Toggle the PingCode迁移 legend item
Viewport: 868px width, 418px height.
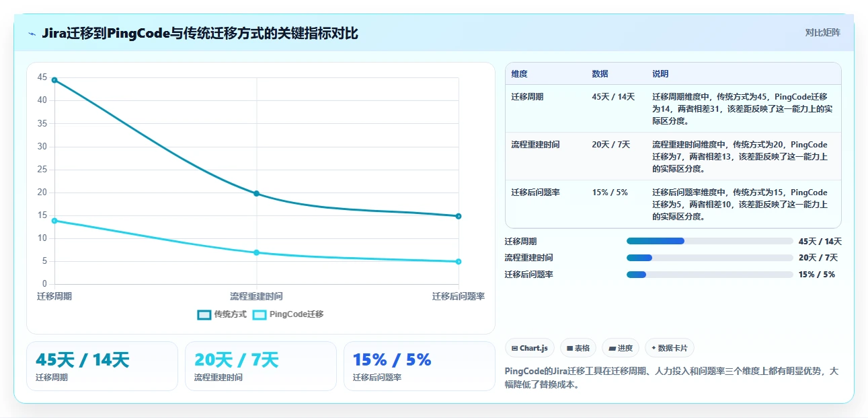pyautogui.click(x=288, y=314)
